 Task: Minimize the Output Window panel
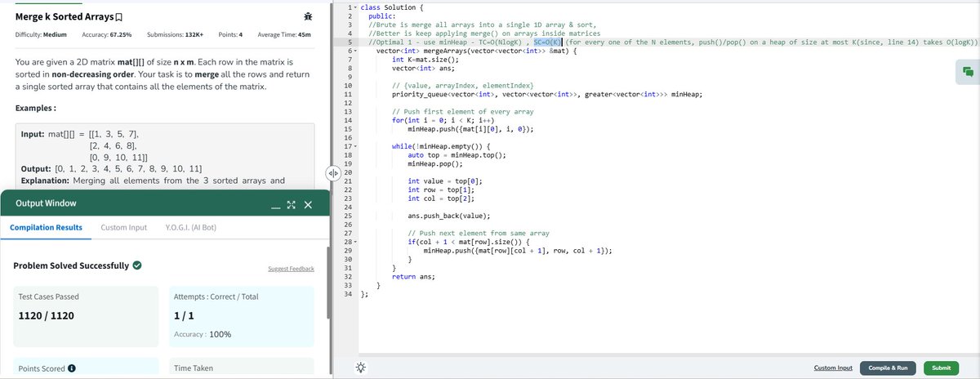(x=277, y=206)
